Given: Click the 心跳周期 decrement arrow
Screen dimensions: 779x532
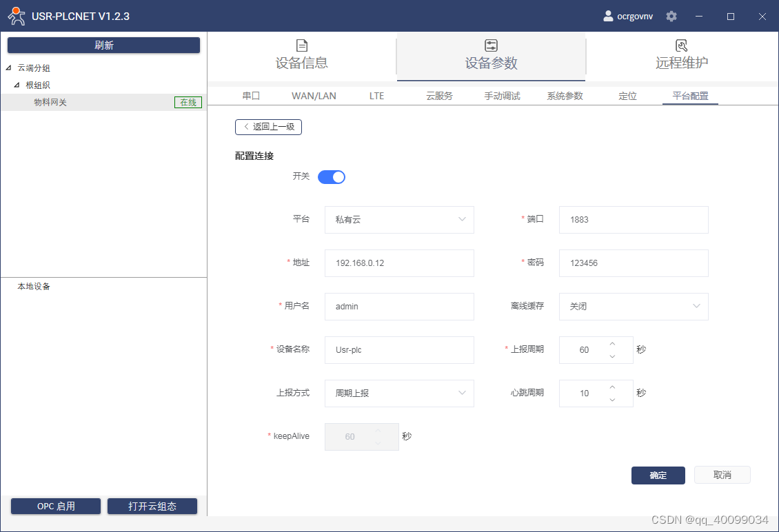Looking at the screenshot, I should [x=614, y=398].
